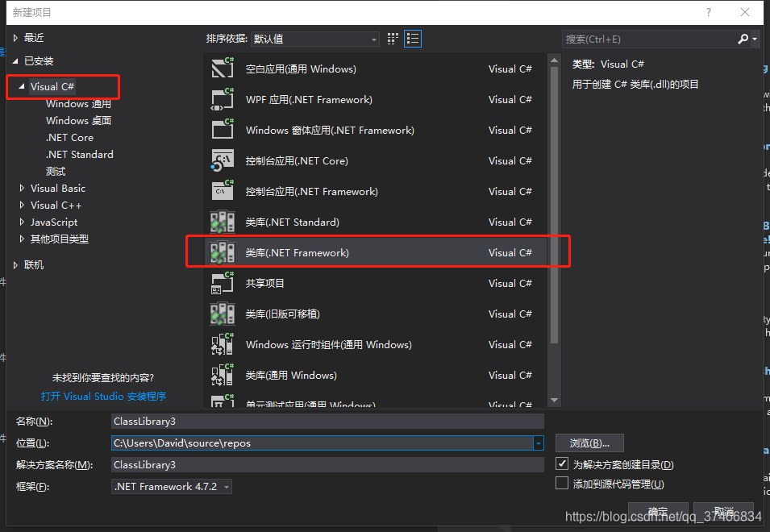Image resolution: width=770 pixels, height=532 pixels.
Task: Click the template list scroll down arrow
Action: pyautogui.click(x=555, y=400)
